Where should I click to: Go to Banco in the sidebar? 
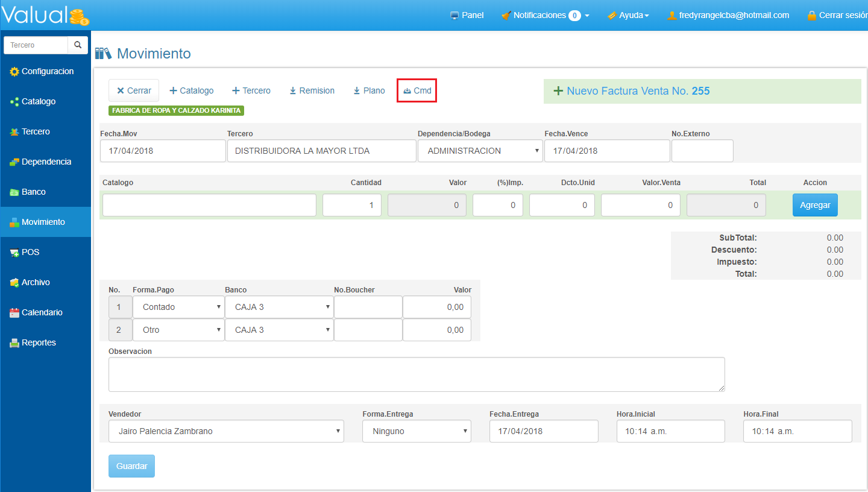coord(34,192)
